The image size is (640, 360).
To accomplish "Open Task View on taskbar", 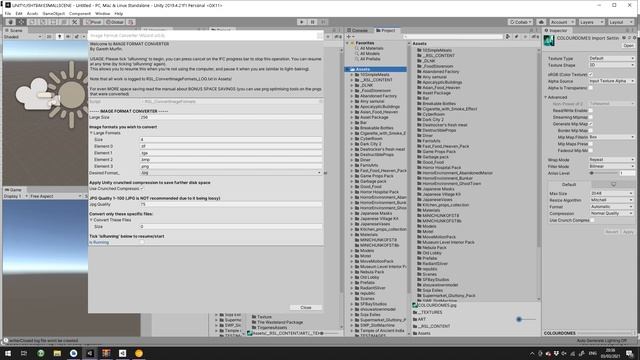I will [24, 353].
